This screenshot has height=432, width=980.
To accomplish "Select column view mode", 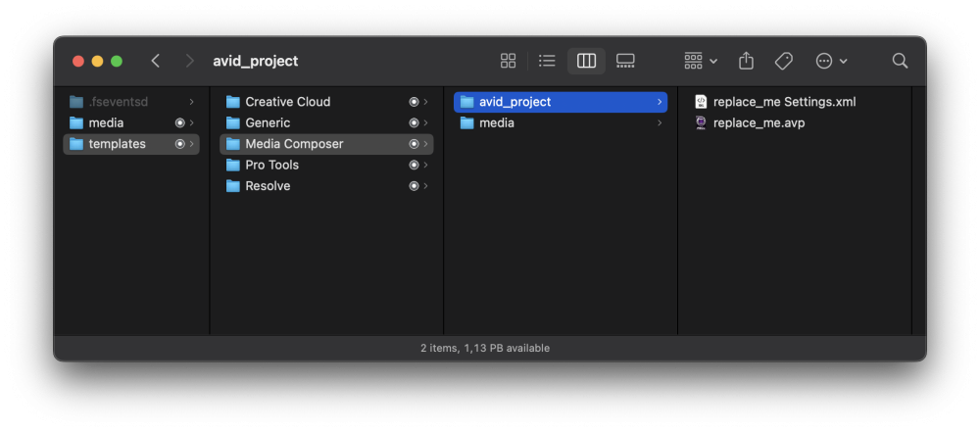I will [586, 61].
